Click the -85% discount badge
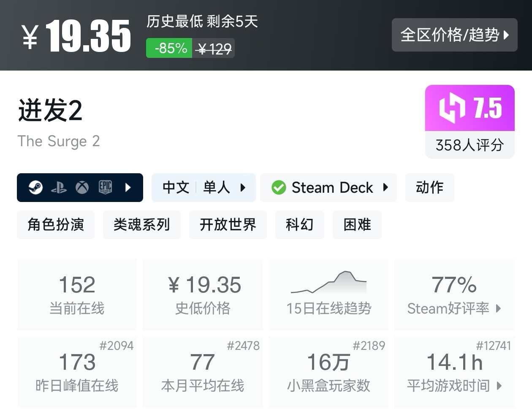532x412 pixels. point(169,48)
